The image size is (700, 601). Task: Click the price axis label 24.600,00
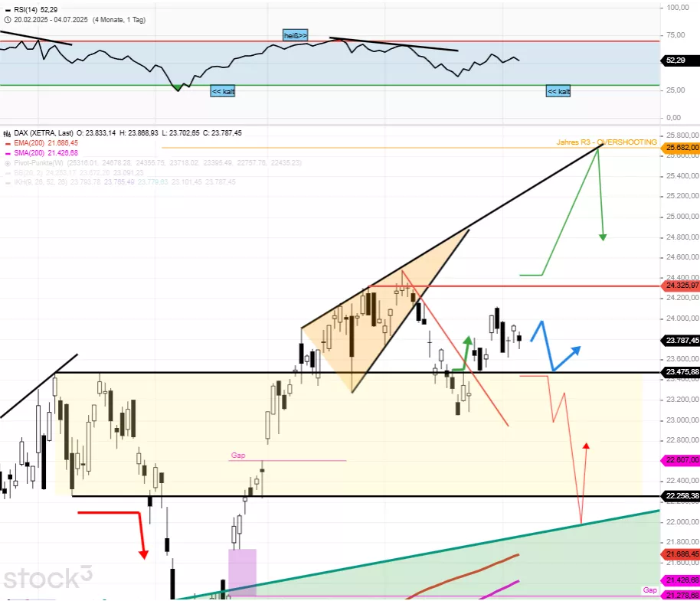[x=682, y=257]
